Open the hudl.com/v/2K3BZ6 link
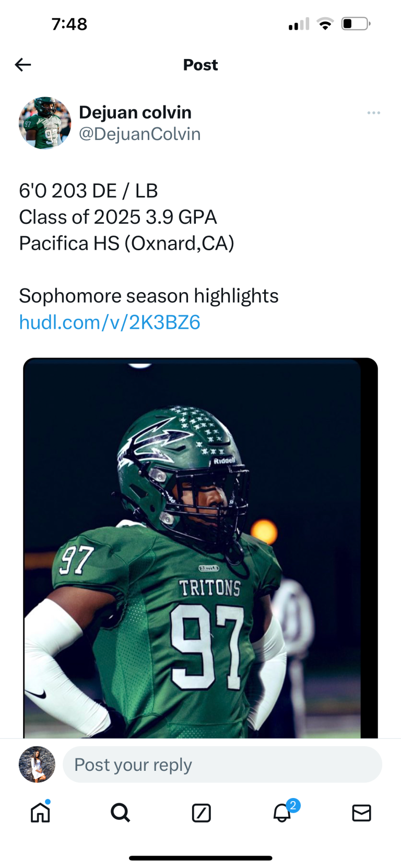 [110, 322]
